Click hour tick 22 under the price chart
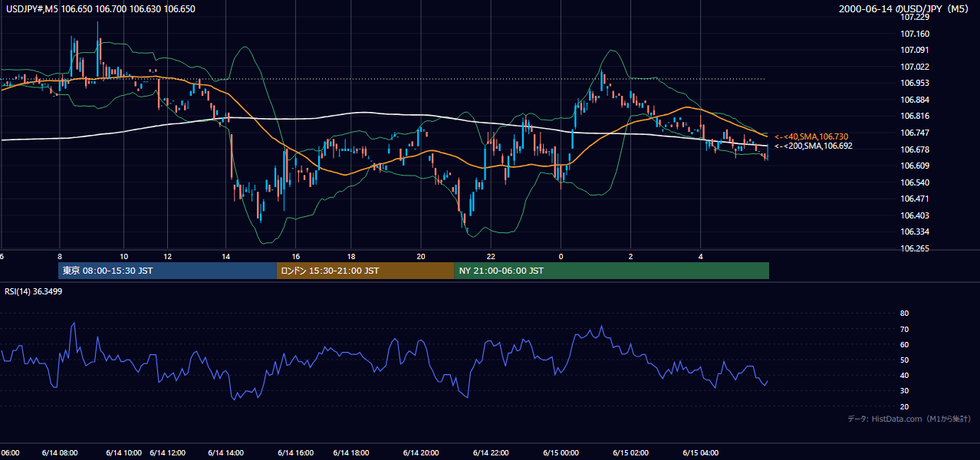The width and height of the screenshot is (980, 460). 492,256
